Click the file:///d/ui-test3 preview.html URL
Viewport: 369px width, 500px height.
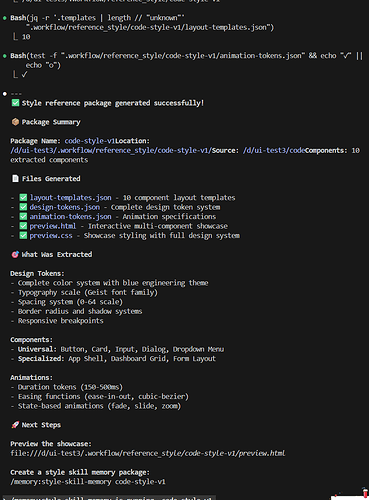pos(148,453)
